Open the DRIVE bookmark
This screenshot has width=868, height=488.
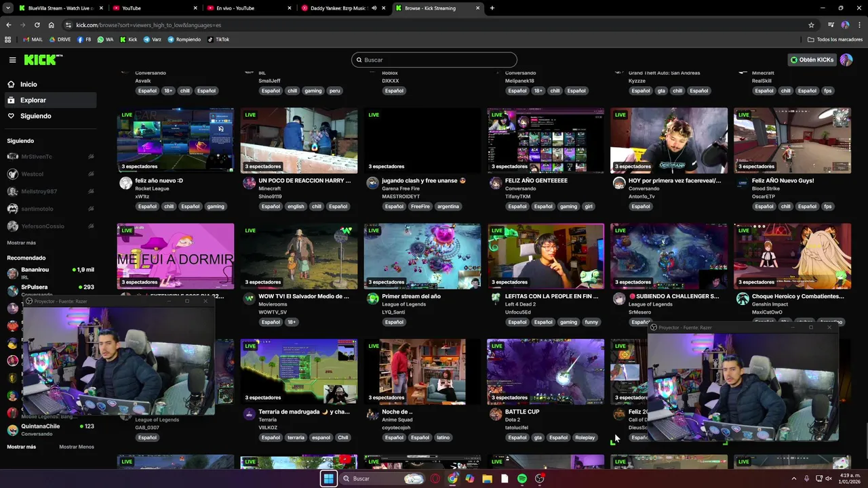[60, 39]
